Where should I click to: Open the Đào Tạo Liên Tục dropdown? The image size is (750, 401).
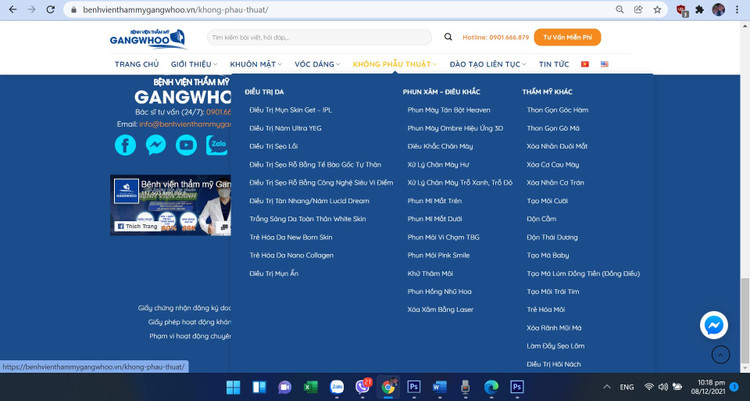tap(489, 64)
